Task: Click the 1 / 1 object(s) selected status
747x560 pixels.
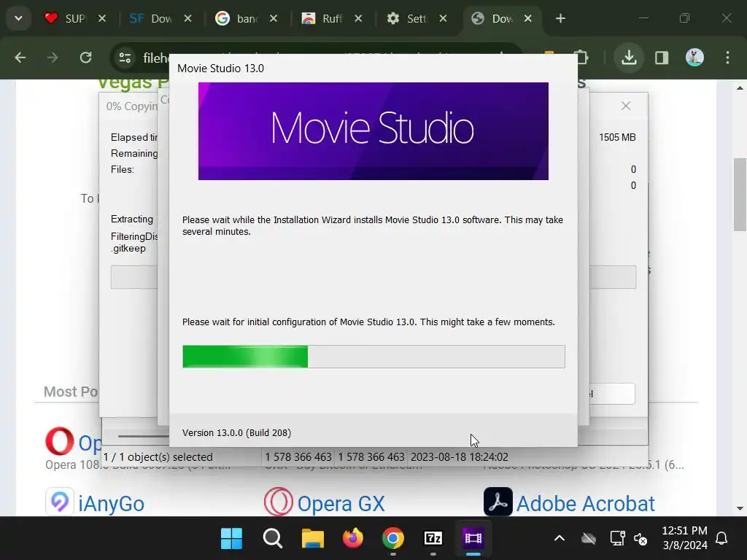Action: 158,456
